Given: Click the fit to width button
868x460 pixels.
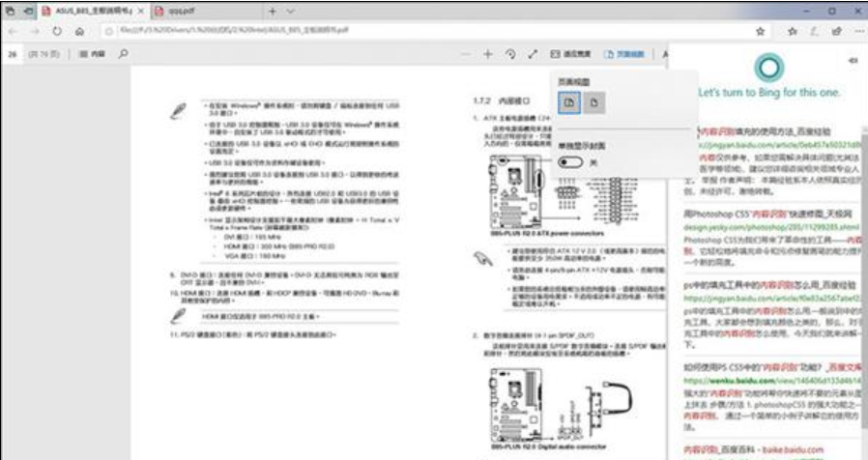Looking at the screenshot, I should coord(570,55).
